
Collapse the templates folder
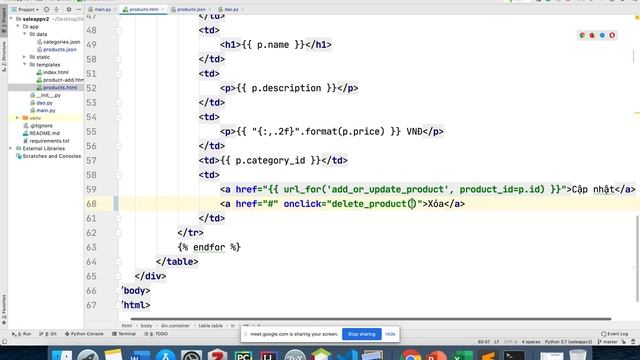coord(24,64)
